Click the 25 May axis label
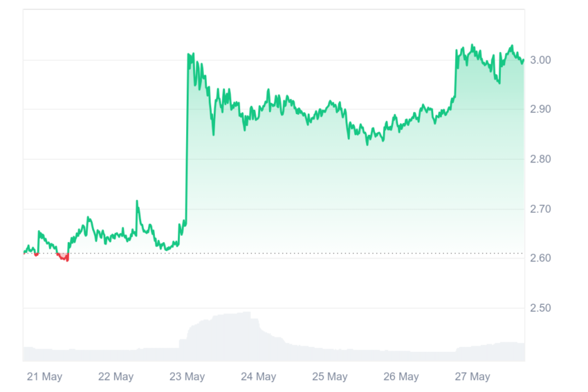The image size is (588, 392). [329, 376]
